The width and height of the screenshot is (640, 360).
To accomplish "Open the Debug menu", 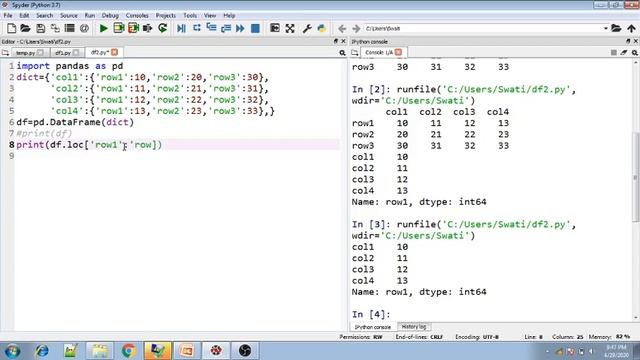I will click(110, 16).
